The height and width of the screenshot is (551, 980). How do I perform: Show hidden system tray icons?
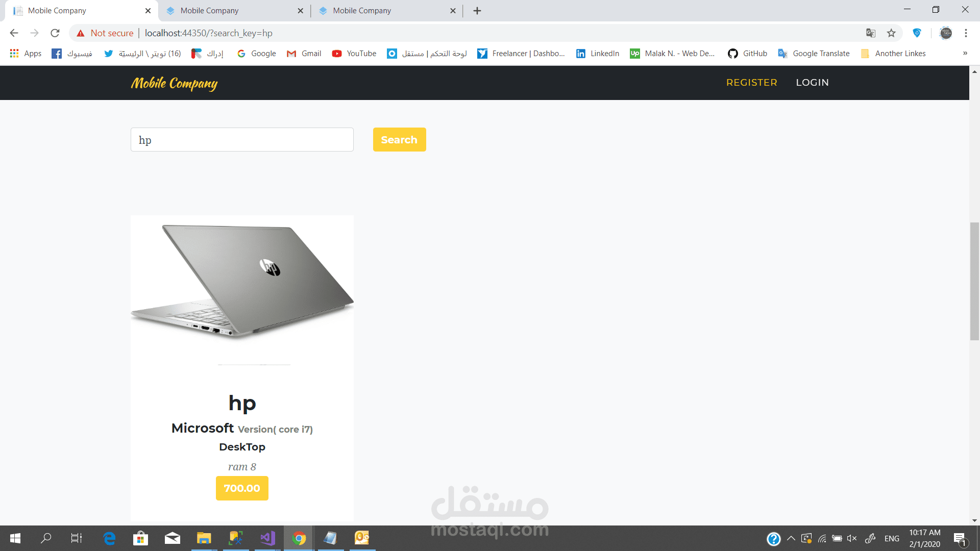pos(791,538)
